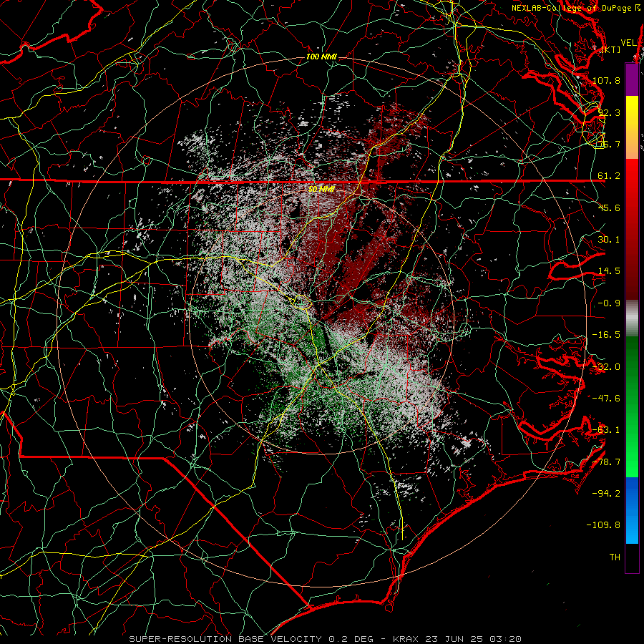
Task: Select the 61.2 velocity scale value
Action: (609, 176)
